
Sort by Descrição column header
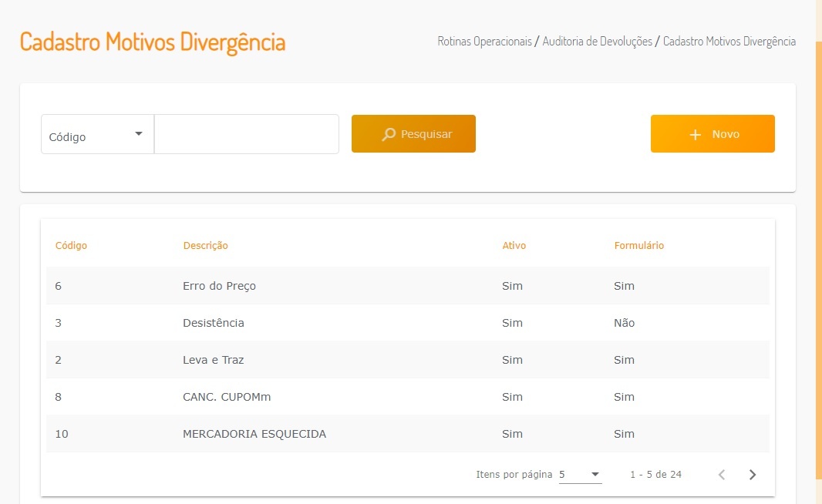point(205,245)
